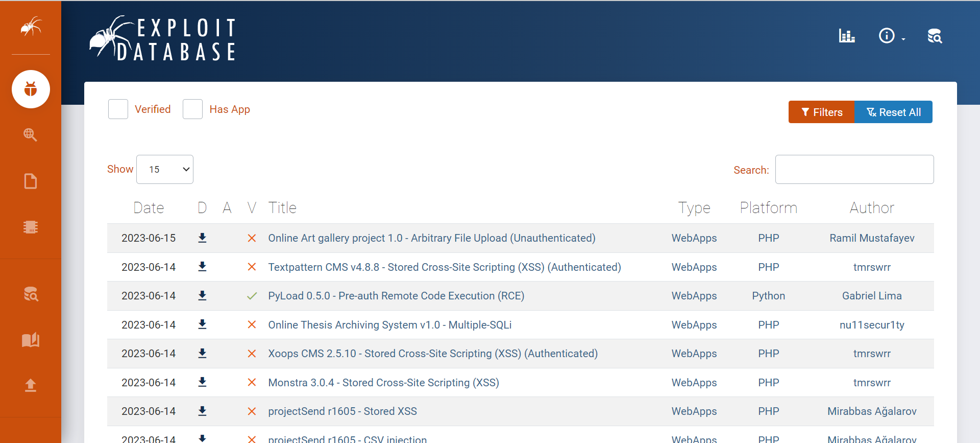Sort by the Date column header
The image size is (980, 443).
pos(149,207)
